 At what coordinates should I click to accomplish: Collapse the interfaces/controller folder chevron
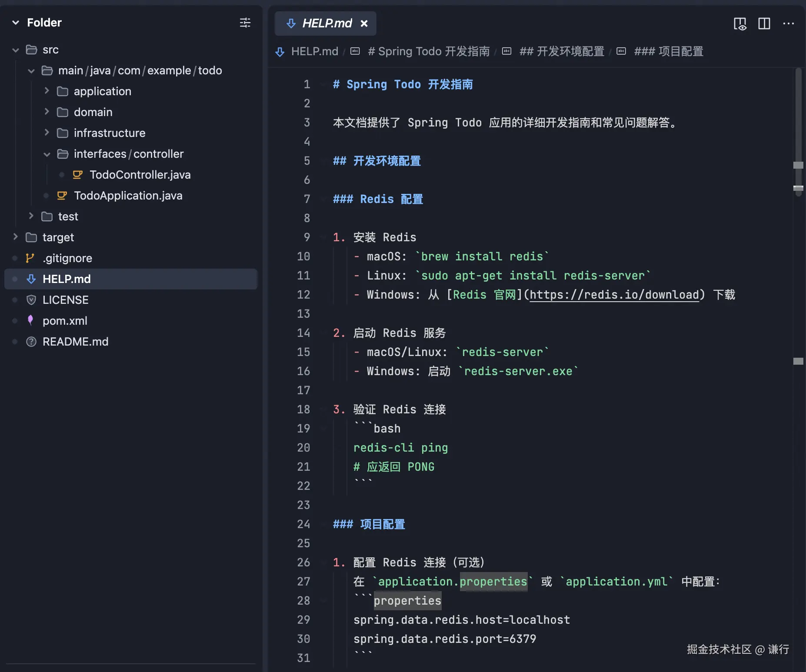[47, 154]
